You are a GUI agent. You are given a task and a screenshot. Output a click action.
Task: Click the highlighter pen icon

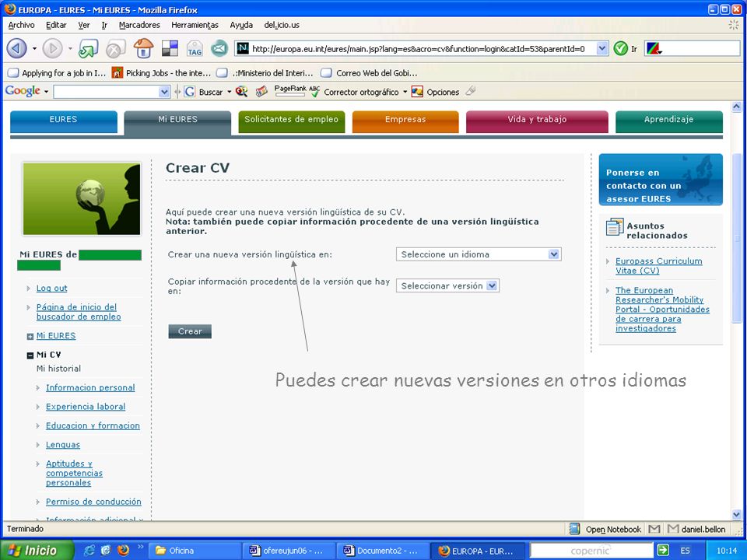[471, 90]
